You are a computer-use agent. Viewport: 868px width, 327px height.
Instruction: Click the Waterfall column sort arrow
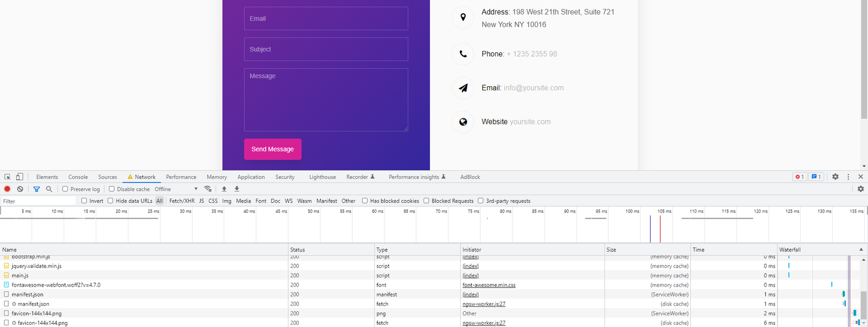click(x=861, y=250)
